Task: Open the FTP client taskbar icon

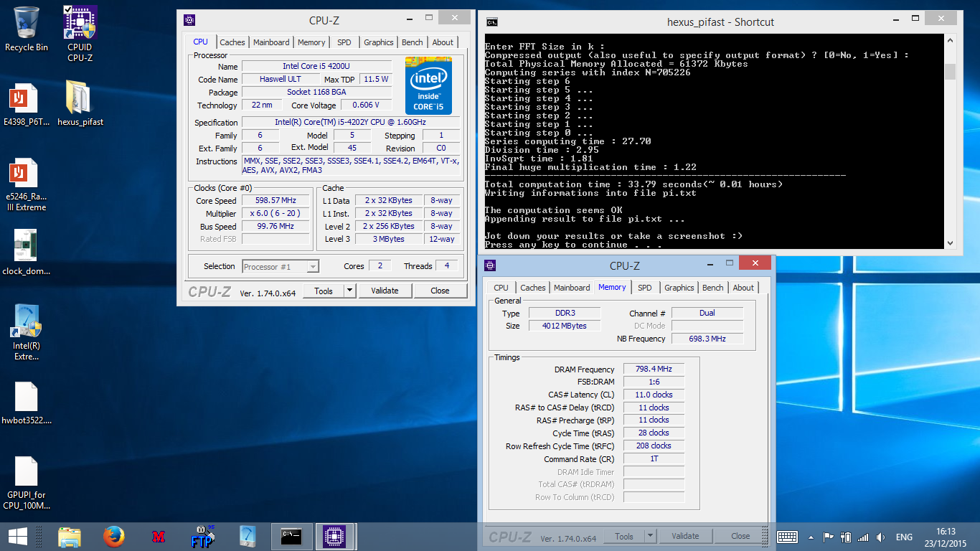Action: (203, 536)
